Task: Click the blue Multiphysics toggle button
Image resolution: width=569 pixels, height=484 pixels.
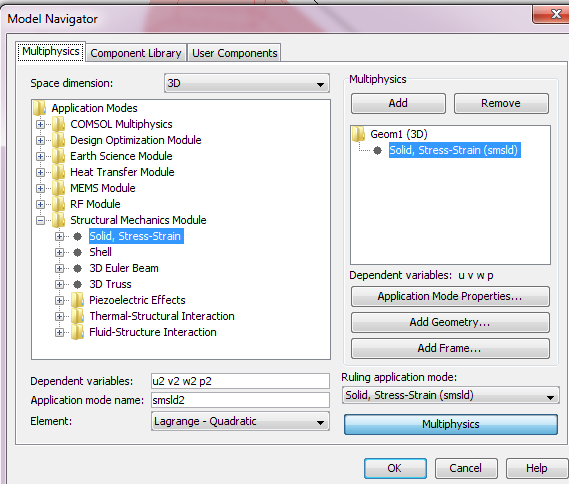Action: click(451, 424)
